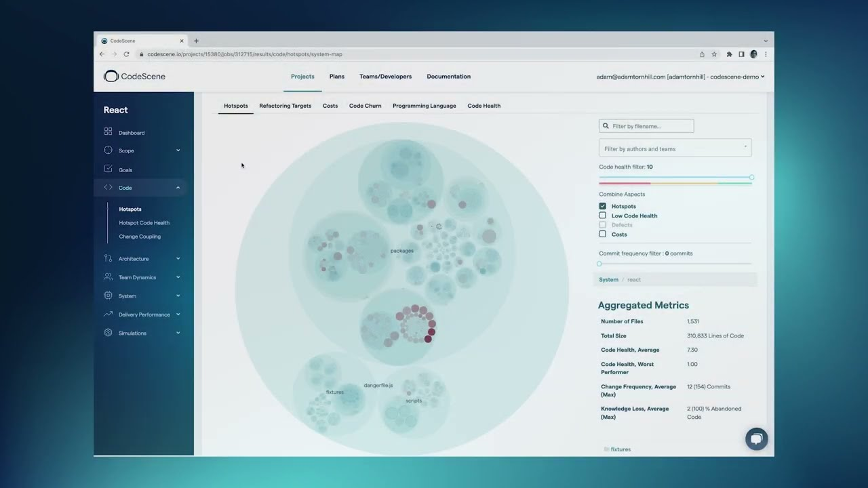868x488 pixels.
Task: Click the Goals checklist icon
Action: click(x=108, y=169)
